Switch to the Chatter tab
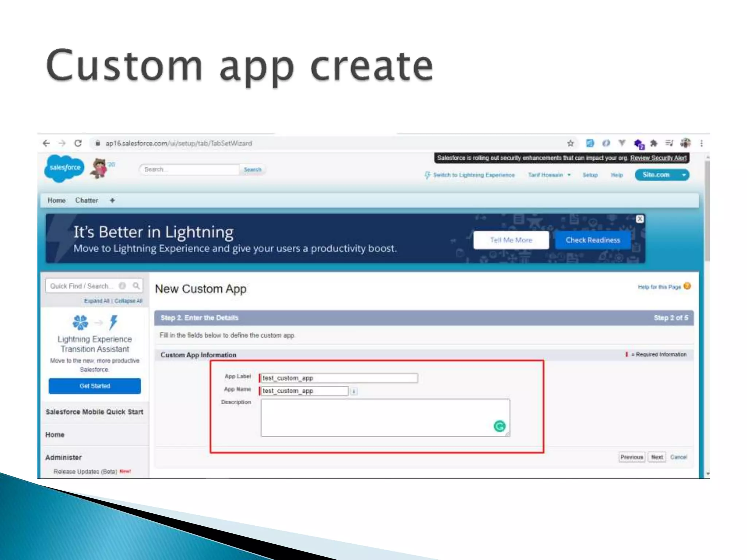This screenshot has width=747, height=560. coord(86,201)
